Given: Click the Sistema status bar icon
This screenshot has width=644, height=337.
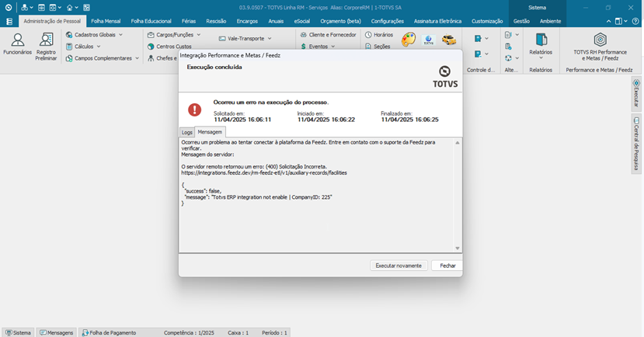Looking at the screenshot, I should coord(9,333).
